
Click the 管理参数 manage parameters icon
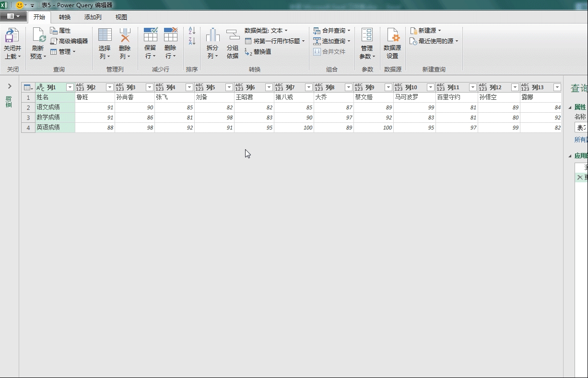pyautogui.click(x=367, y=35)
